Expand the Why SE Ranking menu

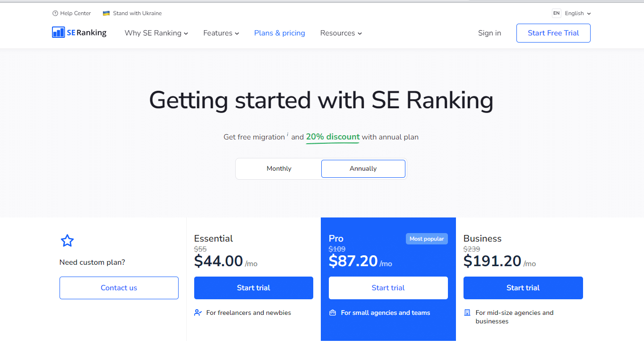(156, 33)
